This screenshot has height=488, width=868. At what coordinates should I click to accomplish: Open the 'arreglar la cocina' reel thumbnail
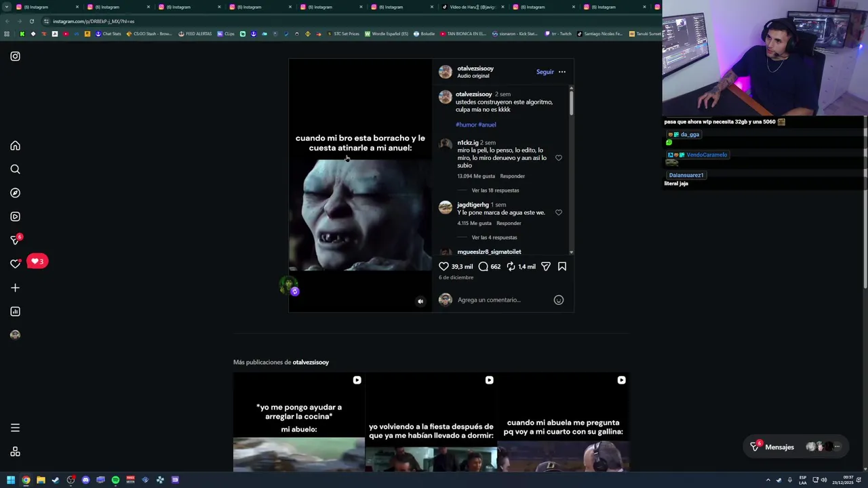click(299, 422)
